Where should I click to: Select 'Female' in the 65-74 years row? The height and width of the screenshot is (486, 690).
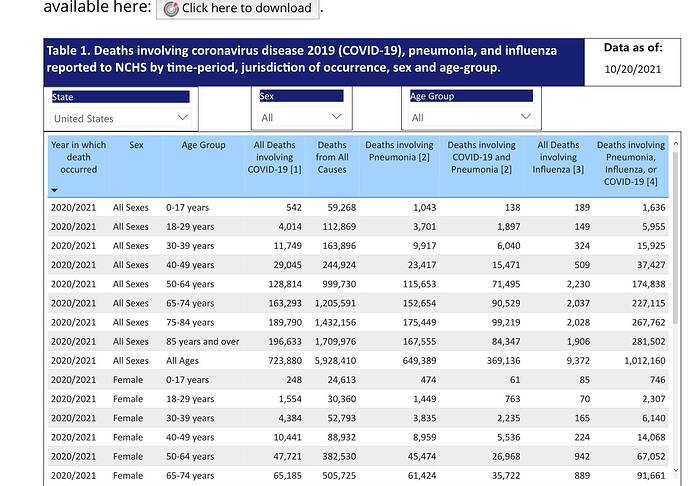click(x=128, y=475)
